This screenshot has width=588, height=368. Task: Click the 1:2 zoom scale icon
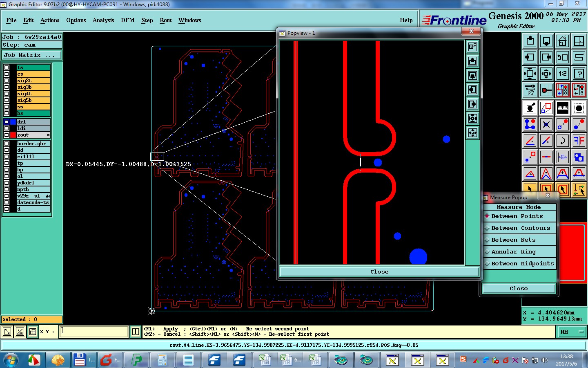[x=563, y=74]
